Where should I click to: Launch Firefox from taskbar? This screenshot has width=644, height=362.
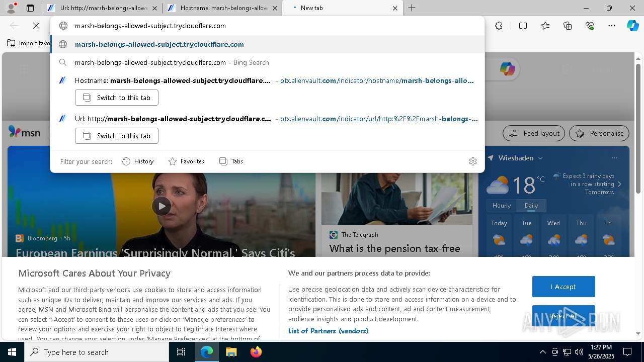[256, 352]
